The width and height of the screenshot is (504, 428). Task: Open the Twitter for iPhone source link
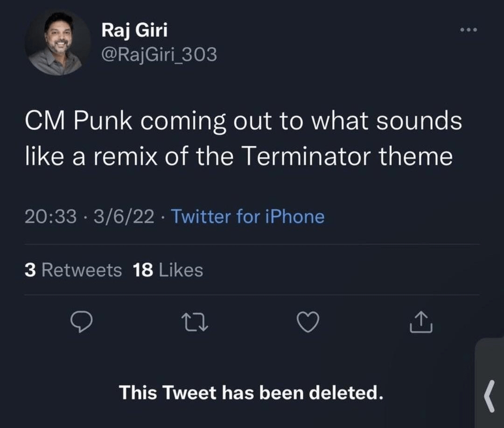tap(247, 217)
